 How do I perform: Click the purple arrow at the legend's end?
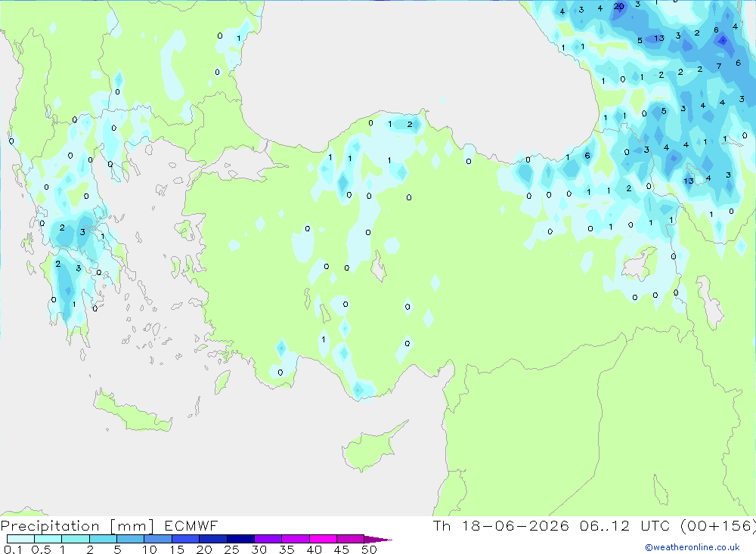tap(378, 540)
